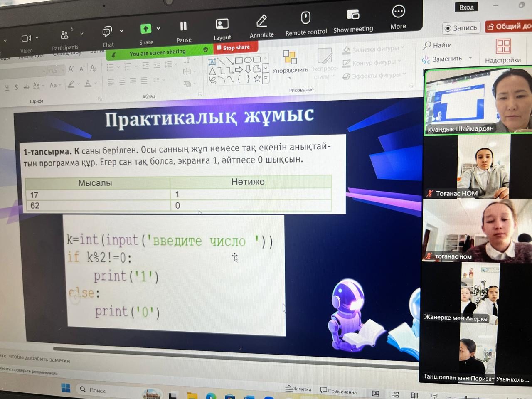Screen dimensions: 532x399
Task: Click the Annotate pencil icon
Action: (261, 22)
